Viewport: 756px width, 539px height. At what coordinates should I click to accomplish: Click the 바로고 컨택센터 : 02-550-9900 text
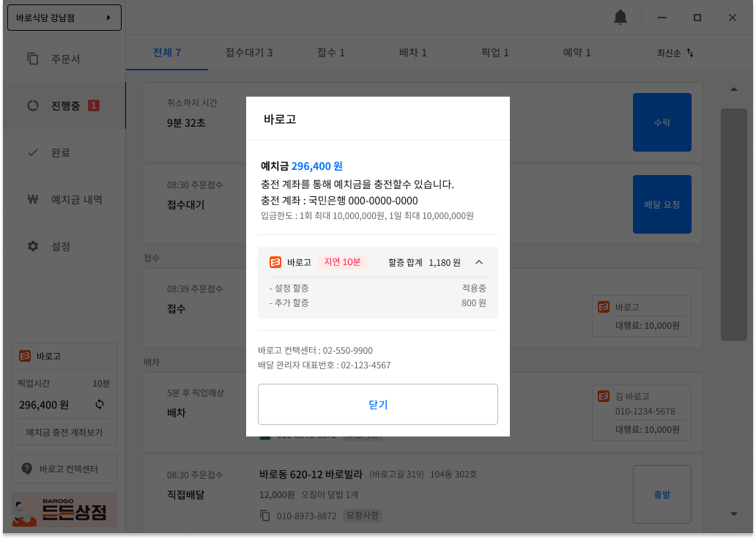[x=315, y=351]
